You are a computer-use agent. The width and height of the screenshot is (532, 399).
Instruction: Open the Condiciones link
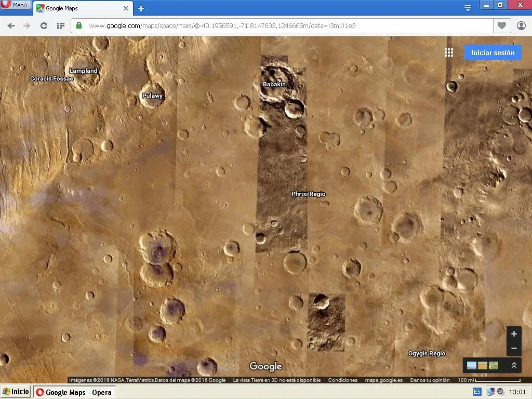(x=343, y=380)
